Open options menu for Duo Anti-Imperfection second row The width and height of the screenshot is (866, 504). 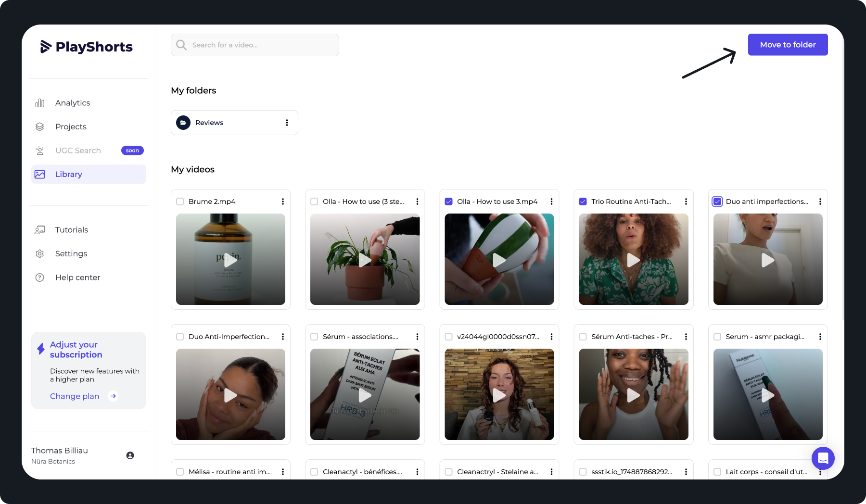(x=283, y=337)
